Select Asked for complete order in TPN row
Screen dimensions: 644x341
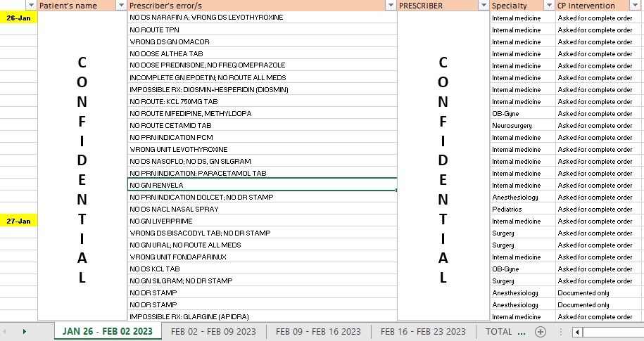pos(598,30)
